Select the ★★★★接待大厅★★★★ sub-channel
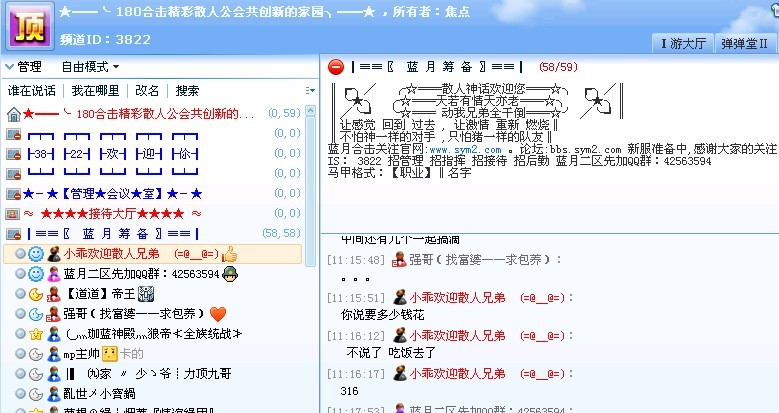The height and width of the screenshot is (413, 779). (x=112, y=214)
